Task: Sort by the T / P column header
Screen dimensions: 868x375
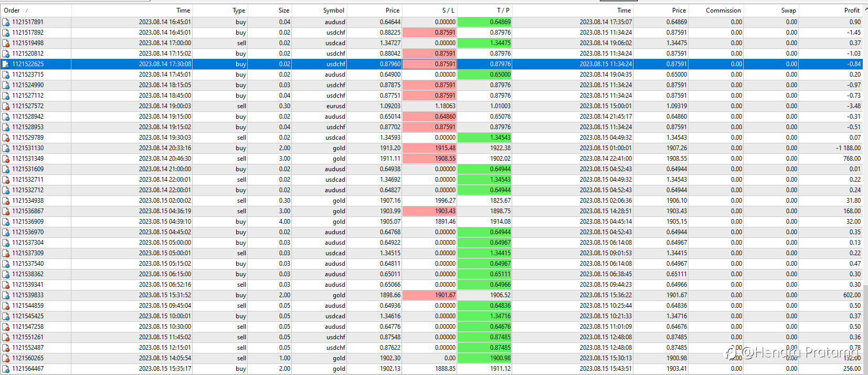Action: pos(485,11)
